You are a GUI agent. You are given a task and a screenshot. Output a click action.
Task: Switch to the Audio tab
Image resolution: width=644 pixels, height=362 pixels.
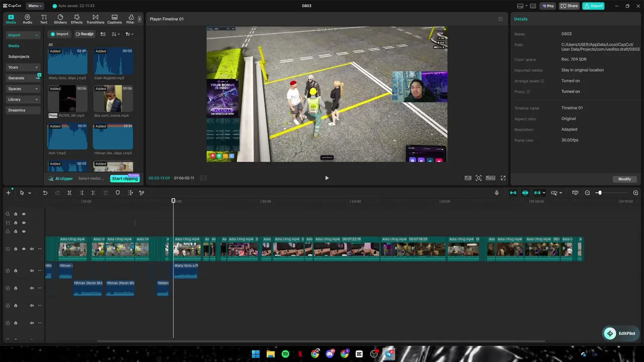tap(27, 19)
